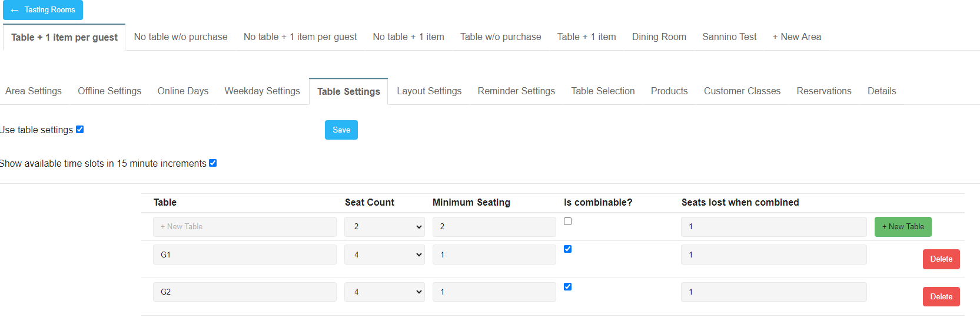
Task: Select the Reservations tab
Action: (x=823, y=91)
